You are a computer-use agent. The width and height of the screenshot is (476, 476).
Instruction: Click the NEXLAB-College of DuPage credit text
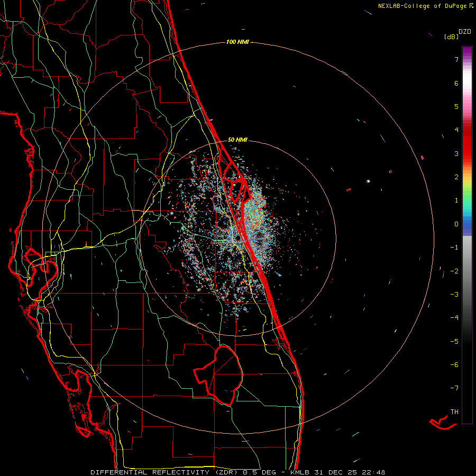(422, 6)
